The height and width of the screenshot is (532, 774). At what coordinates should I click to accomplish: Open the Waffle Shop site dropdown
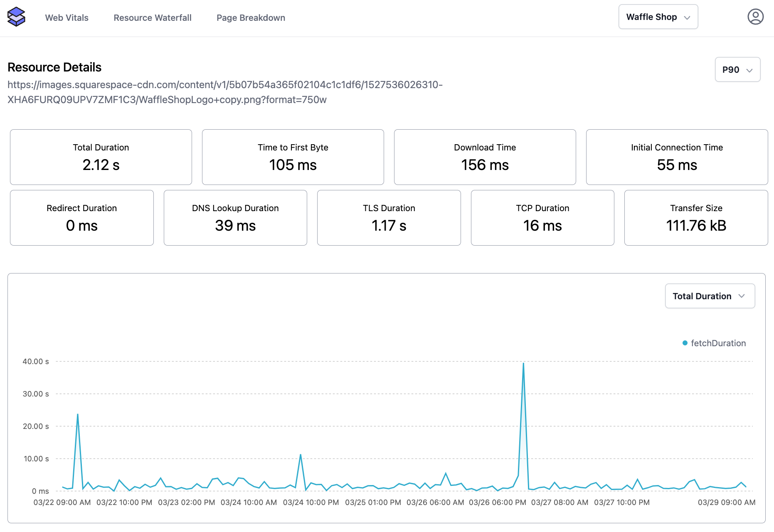point(658,17)
